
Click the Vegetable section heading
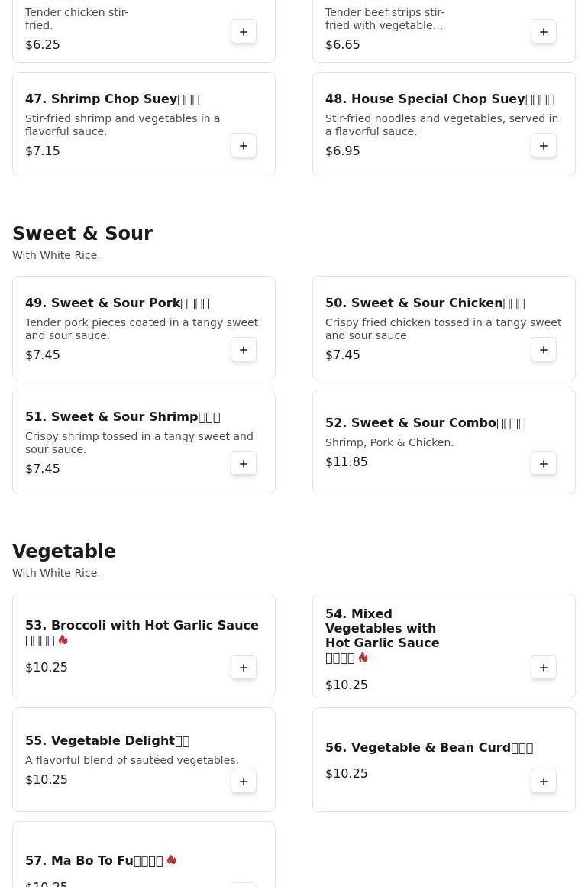coord(64,552)
